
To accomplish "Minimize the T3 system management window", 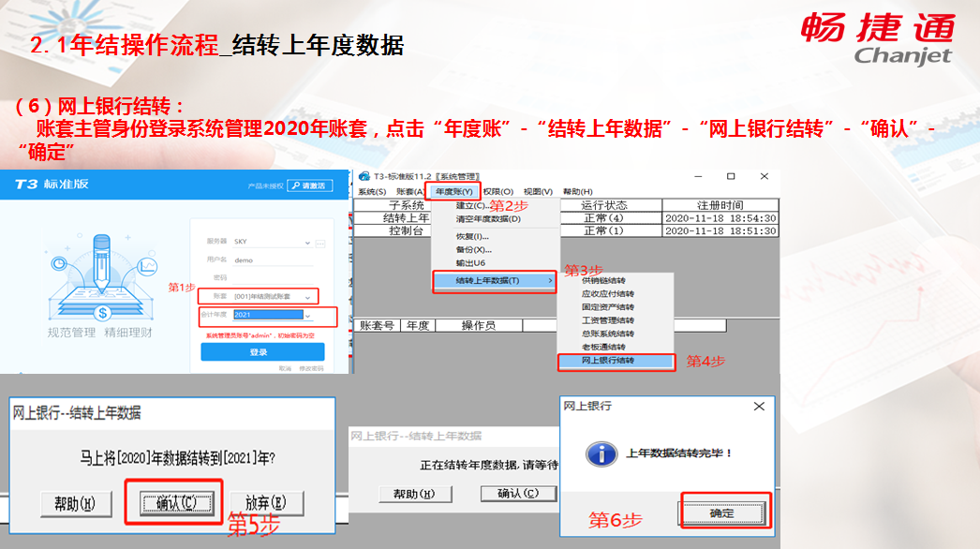I will click(x=697, y=177).
